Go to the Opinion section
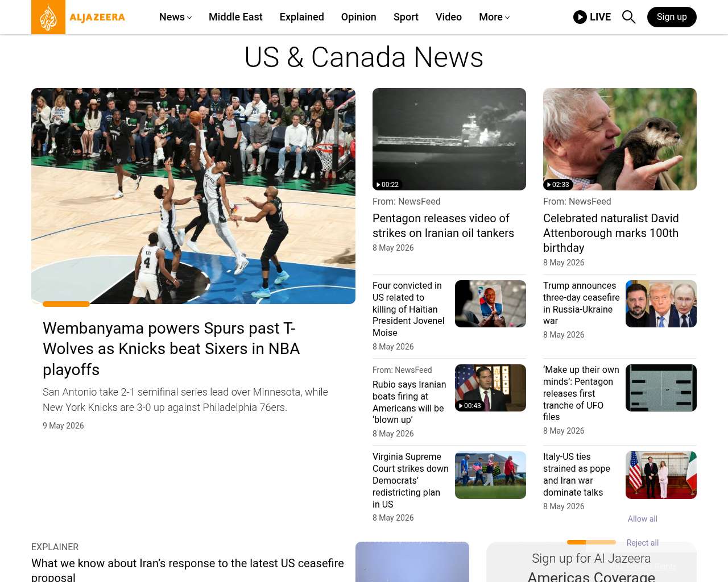Screen dimensions: 728x582 coord(359,17)
